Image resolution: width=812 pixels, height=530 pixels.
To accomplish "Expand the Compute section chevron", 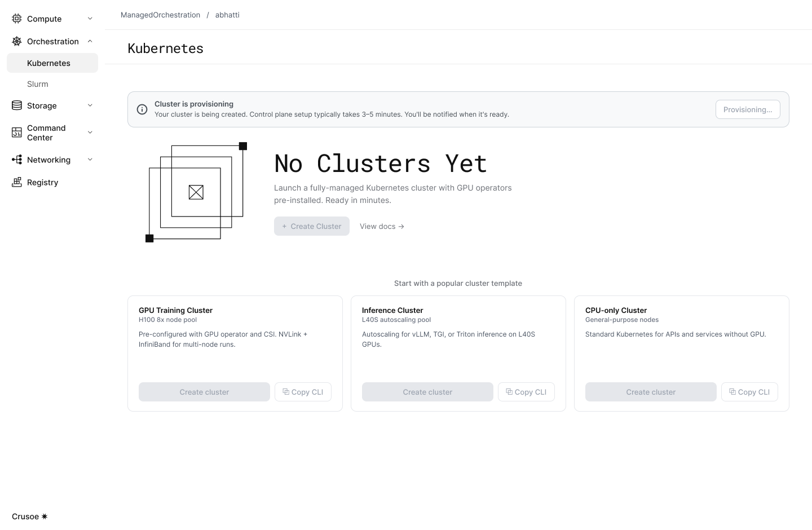I will (x=90, y=19).
